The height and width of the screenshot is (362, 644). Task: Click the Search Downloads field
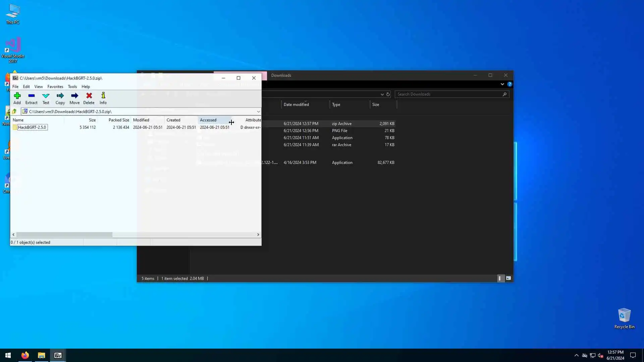click(449, 94)
